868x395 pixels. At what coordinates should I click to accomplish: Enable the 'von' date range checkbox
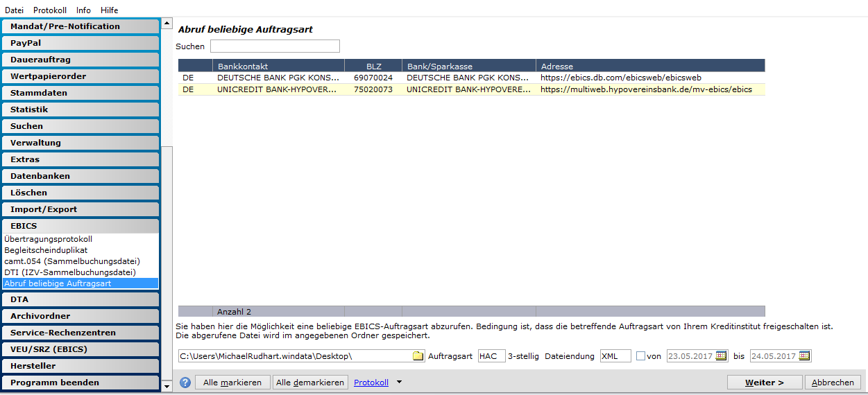tap(640, 356)
